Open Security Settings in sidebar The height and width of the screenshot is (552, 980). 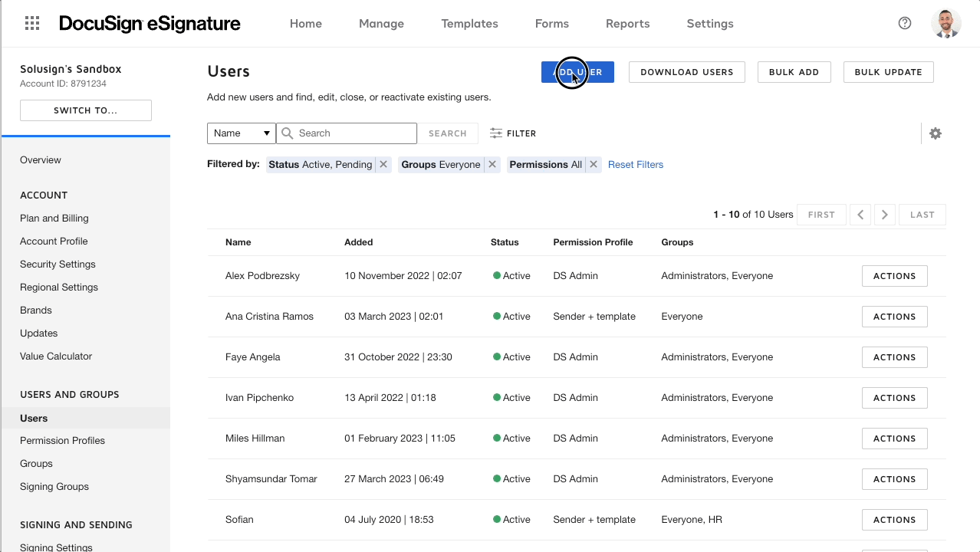58,264
